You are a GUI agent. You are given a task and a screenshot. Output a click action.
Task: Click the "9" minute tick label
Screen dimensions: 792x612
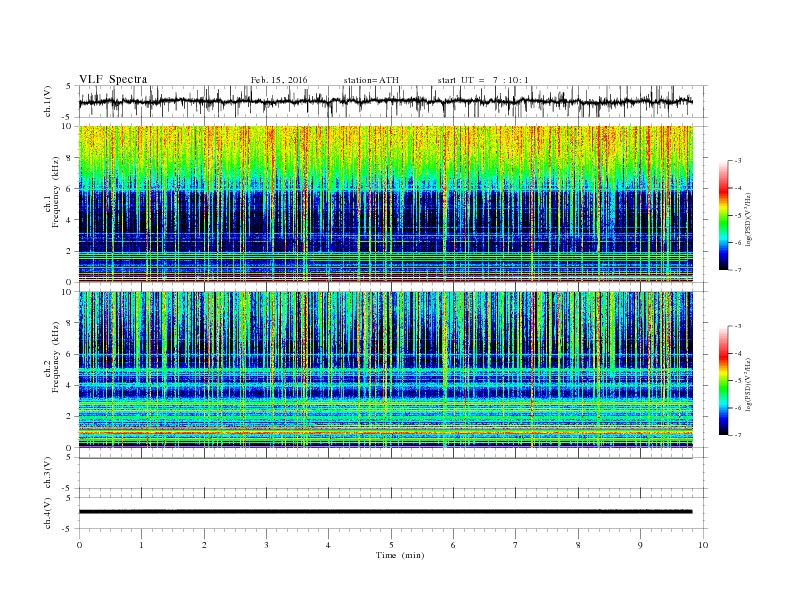[x=640, y=545]
